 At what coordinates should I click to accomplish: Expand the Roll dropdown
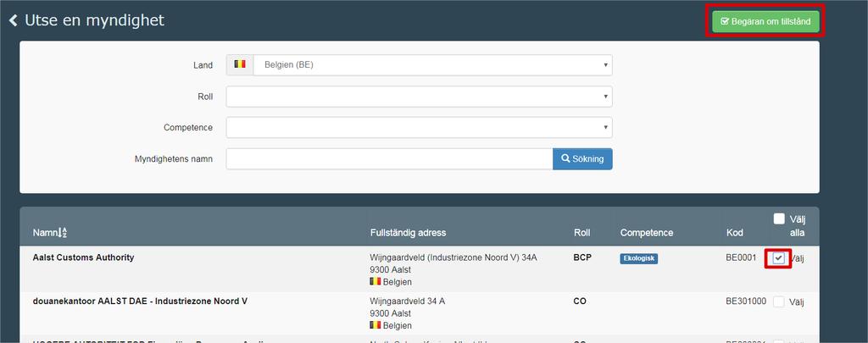419,97
